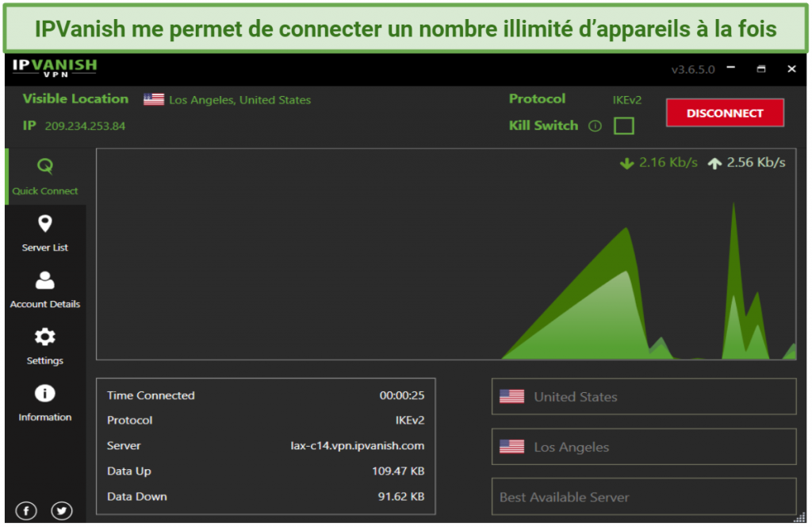Click the 2.56 Kb/s upload speed
Viewport: 812px width, 527px height.
(x=756, y=163)
